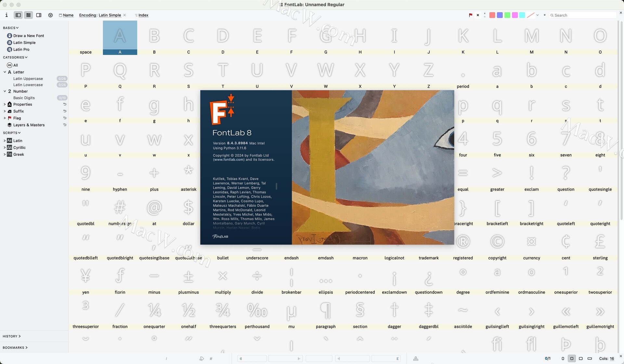The height and width of the screenshot is (364, 624).
Task: Click the tag icon in bottom bar
Action: tap(202, 358)
